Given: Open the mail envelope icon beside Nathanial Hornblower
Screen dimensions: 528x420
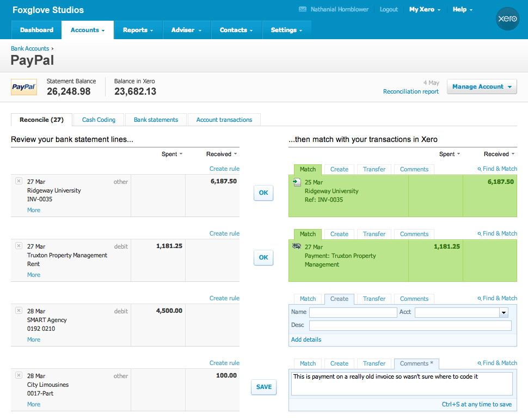Looking at the screenshot, I should tap(303, 9).
